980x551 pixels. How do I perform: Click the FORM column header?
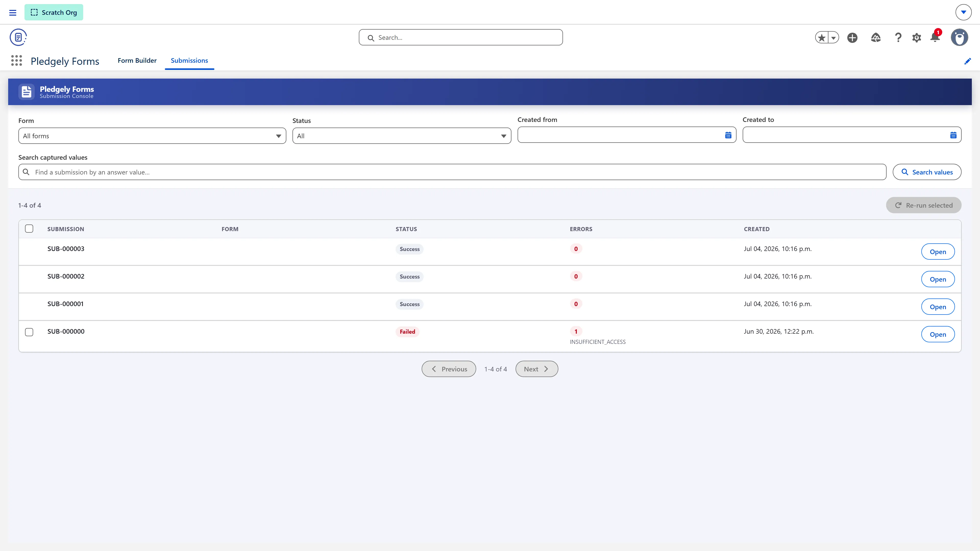click(230, 229)
